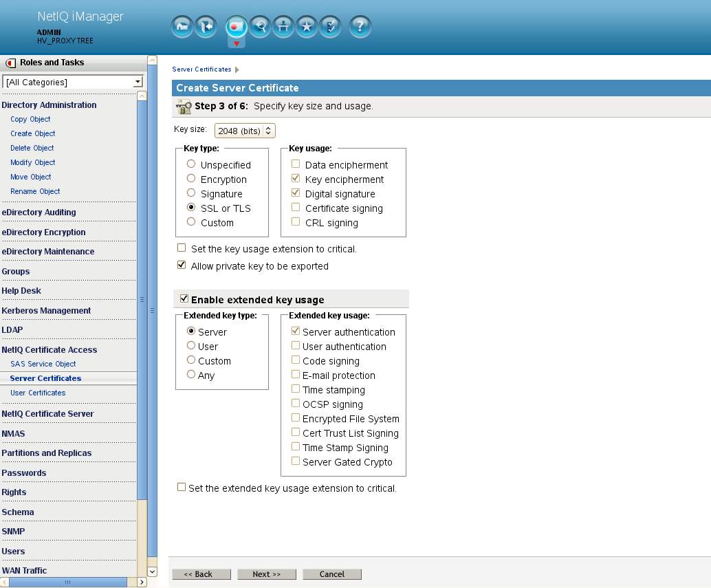Toggle Server authentication checkbox

coord(296,331)
